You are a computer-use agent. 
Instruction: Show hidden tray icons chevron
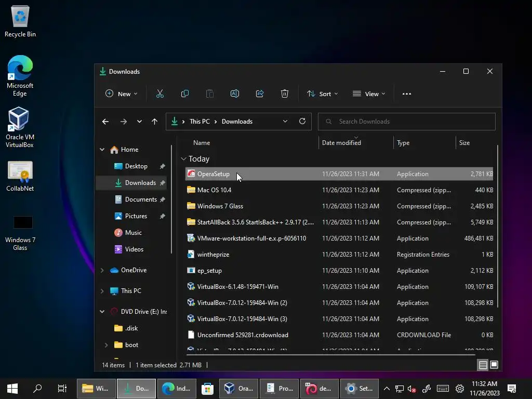[x=387, y=389]
